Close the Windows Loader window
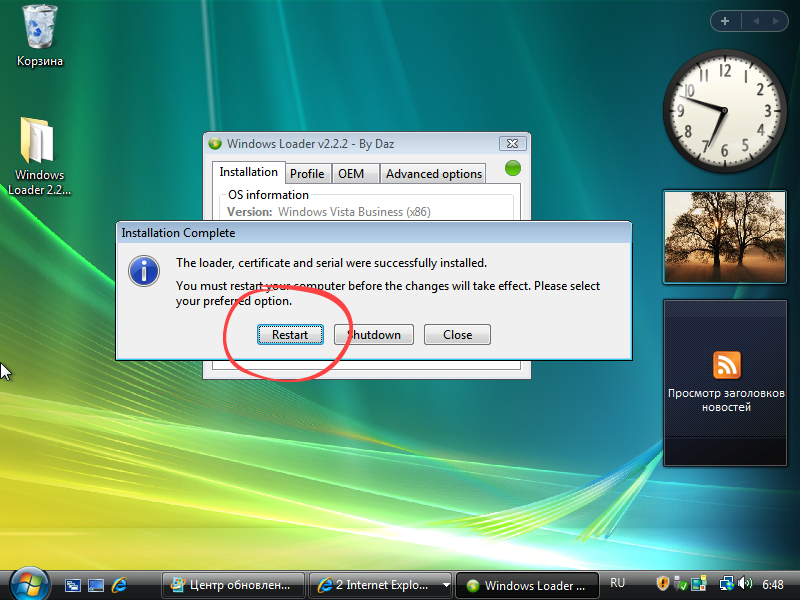This screenshot has height=600, width=800. [512, 144]
